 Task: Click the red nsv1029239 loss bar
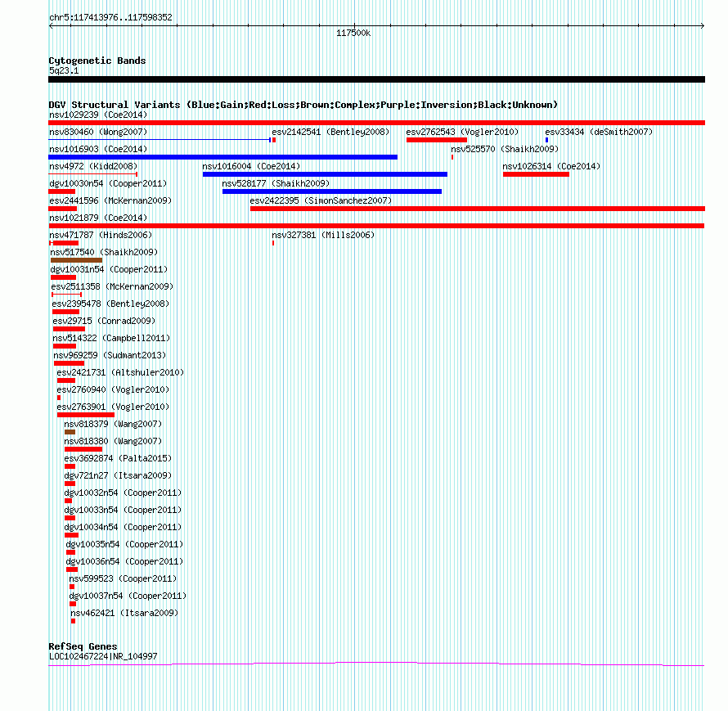(376, 123)
